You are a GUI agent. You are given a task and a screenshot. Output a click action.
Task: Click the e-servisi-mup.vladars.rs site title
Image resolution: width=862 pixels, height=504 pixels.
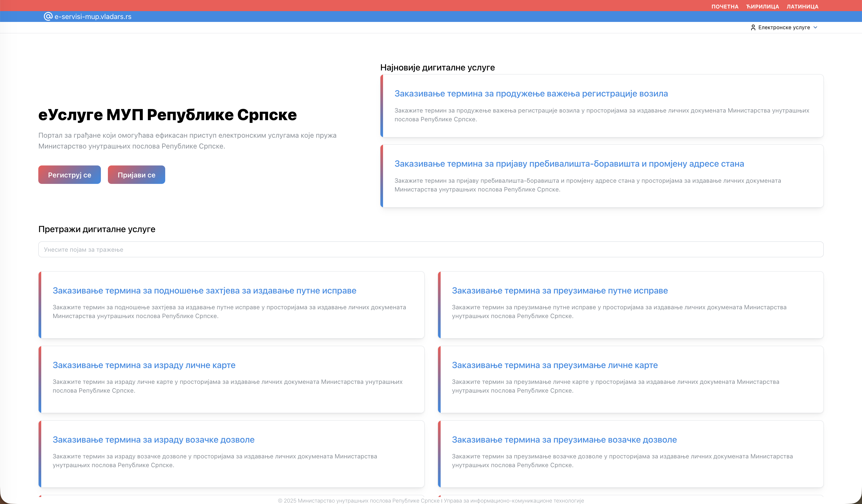pos(93,16)
